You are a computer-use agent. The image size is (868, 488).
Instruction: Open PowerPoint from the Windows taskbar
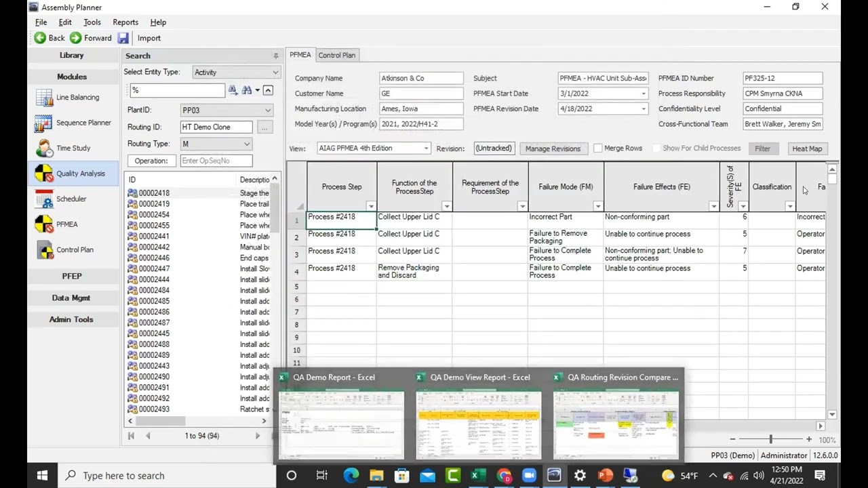click(605, 476)
